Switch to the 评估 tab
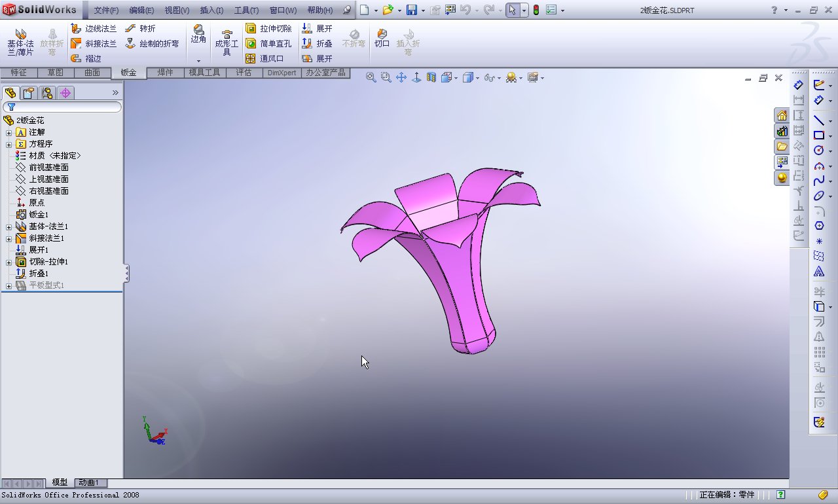Viewport: 838px width, 504px height. pos(244,73)
